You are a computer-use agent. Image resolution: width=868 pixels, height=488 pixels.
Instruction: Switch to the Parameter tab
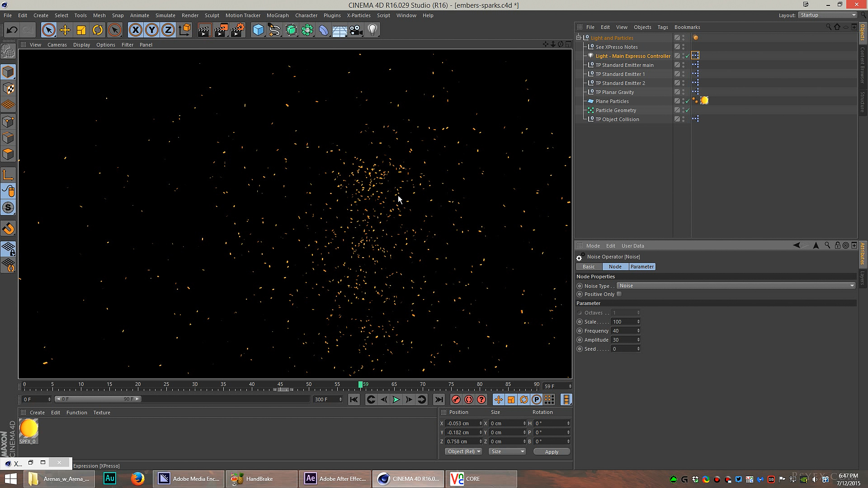click(642, 267)
